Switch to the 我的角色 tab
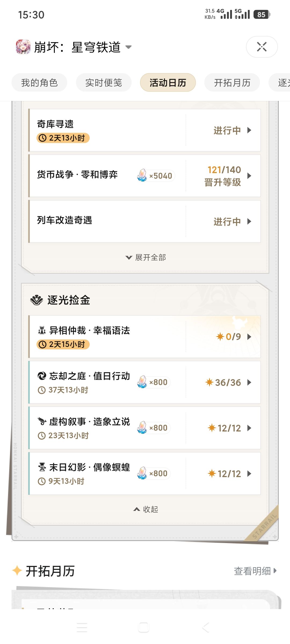Image resolution: width=290 pixels, height=644 pixels. coord(39,82)
